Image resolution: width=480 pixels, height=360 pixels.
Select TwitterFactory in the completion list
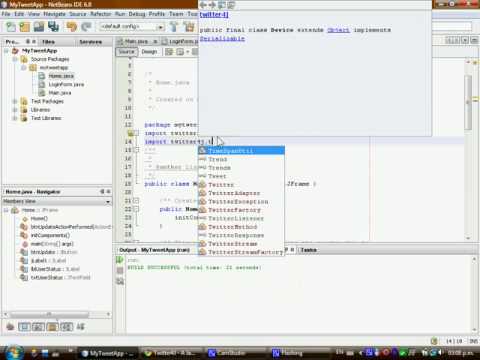pos(241,210)
